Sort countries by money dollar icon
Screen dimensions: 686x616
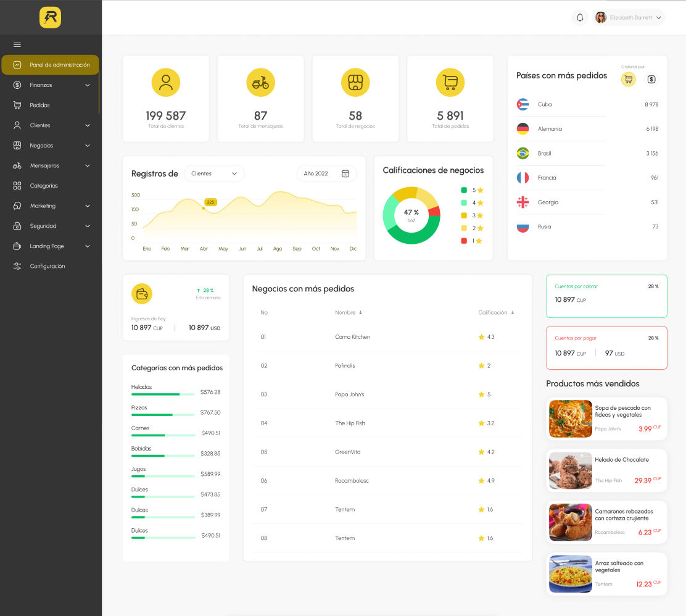tap(651, 79)
